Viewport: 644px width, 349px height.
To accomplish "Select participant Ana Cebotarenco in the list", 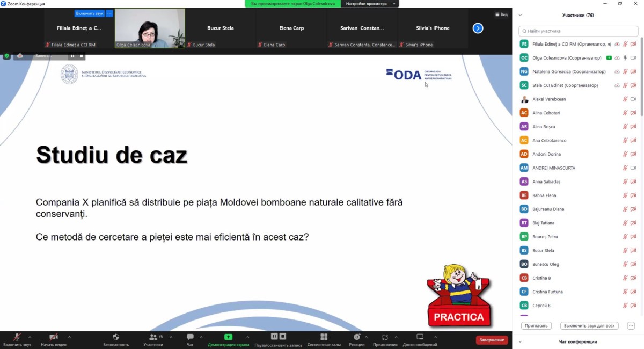I will [x=577, y=140].
